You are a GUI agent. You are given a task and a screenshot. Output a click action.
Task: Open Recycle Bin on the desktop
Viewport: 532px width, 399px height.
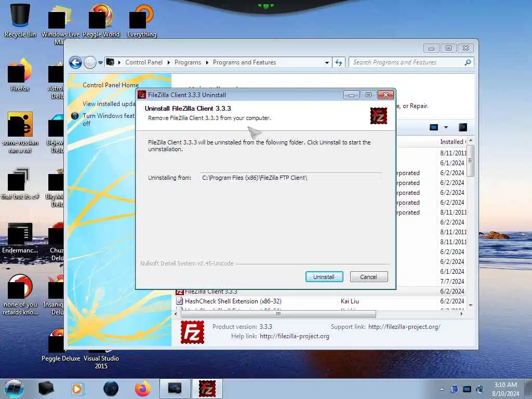pos(20,20)
